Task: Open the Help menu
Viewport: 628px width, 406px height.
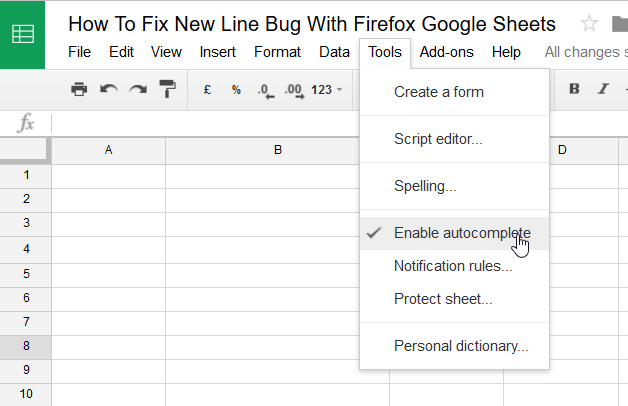Action: (506, 52)
